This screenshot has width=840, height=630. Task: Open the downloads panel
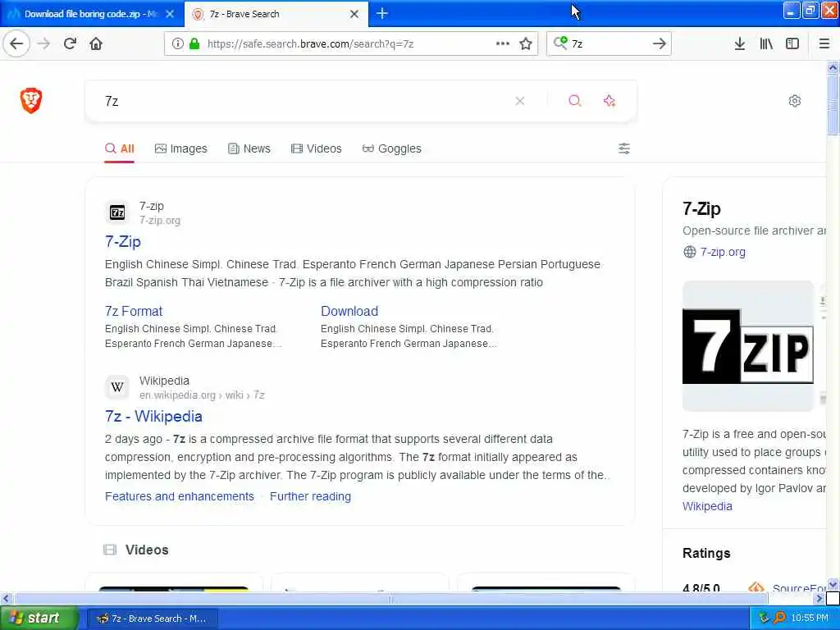739,43
